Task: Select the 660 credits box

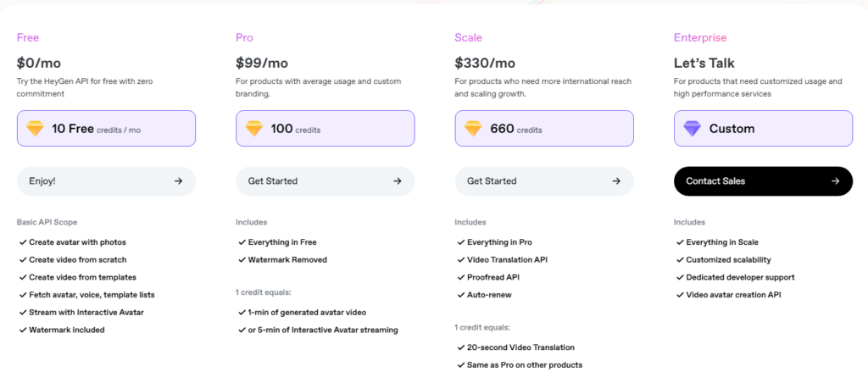Action: [544, 129]
